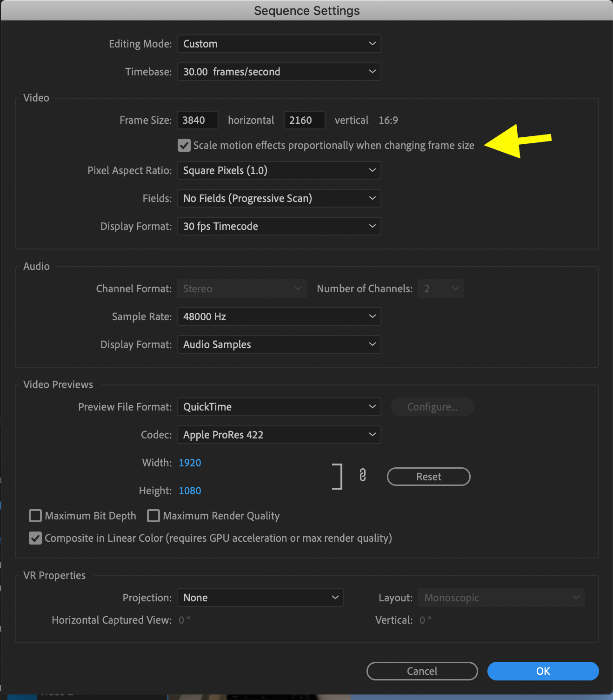Open the Preview File Format dropdown

point(279,407)
